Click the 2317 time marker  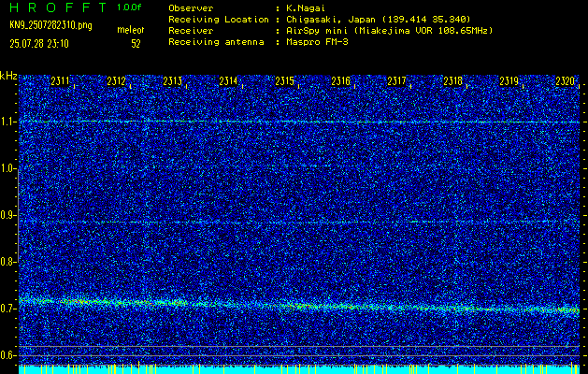396,81
